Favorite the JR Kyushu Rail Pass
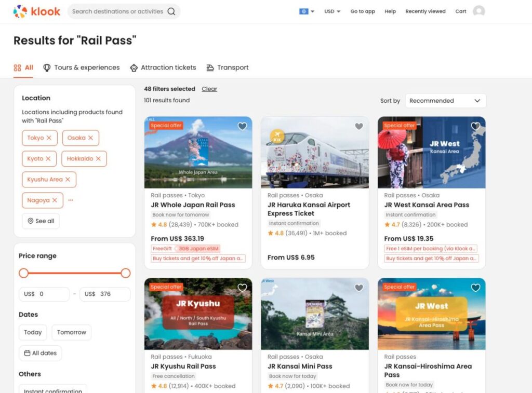Image resolution: width=532 pixels, height=393 pixels. 242,288
